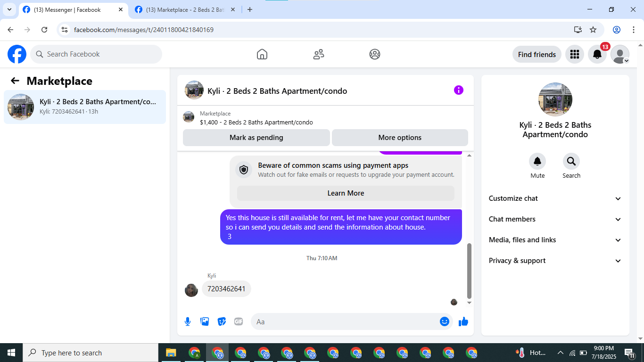Click the browser address bar URL
The width and height of the screenshot is (644, 362).
[x=144, y=30]
